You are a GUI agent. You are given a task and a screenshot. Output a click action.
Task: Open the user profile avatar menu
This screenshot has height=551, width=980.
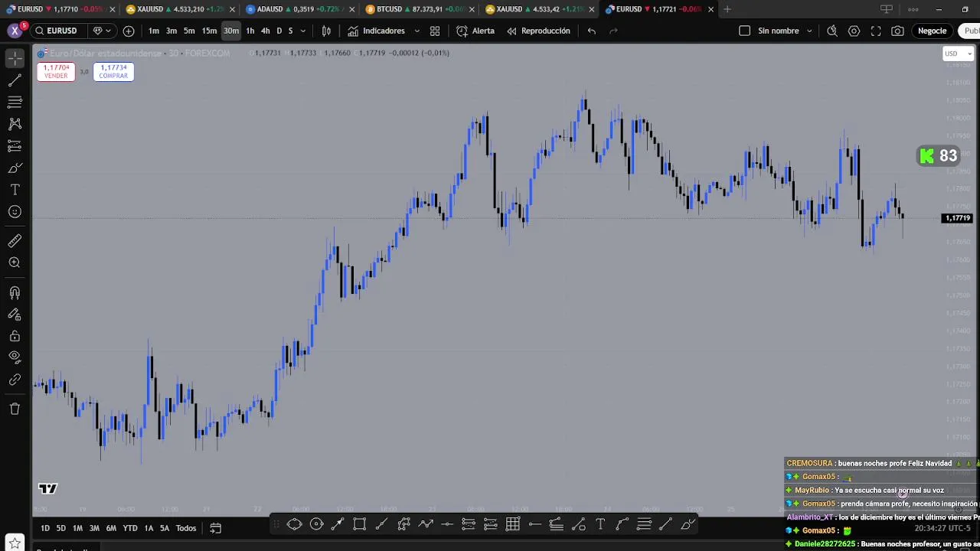tap(15, 31)
